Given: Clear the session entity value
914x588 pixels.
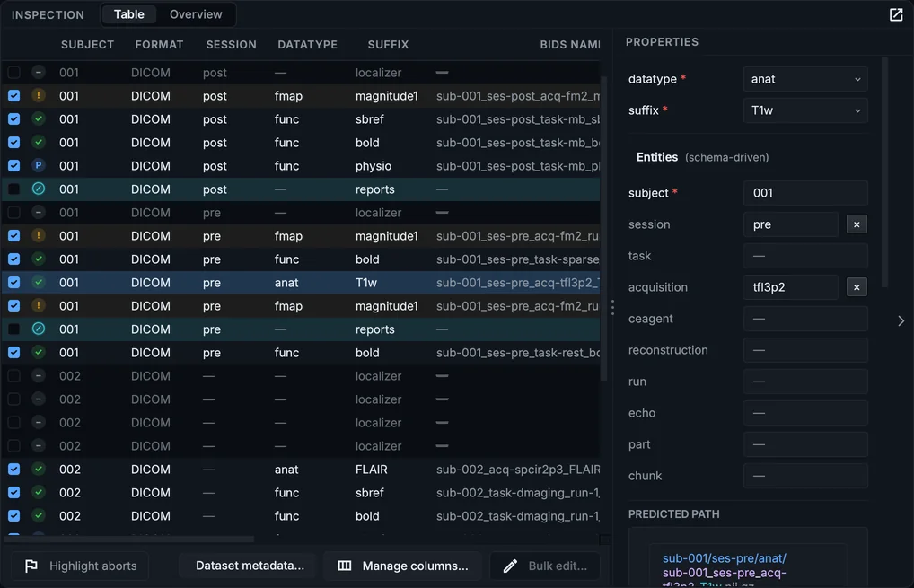Looking at the screenshot, I should coord(857,224).
